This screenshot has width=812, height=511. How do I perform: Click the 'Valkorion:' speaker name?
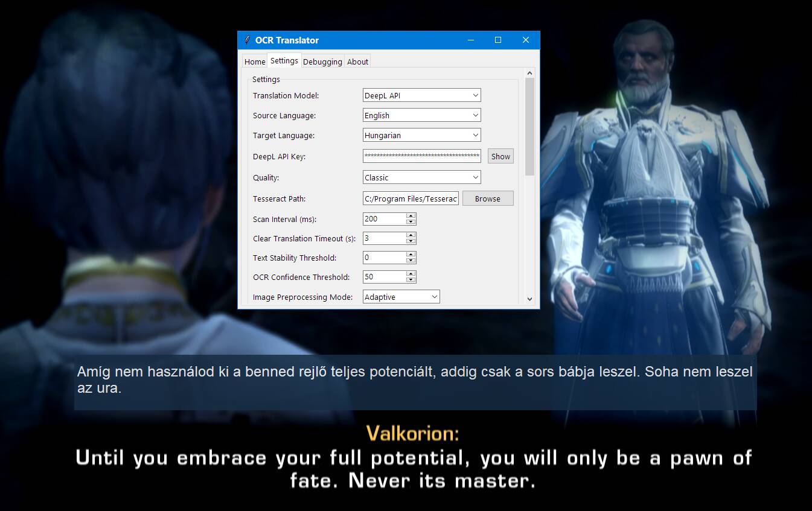412,433
